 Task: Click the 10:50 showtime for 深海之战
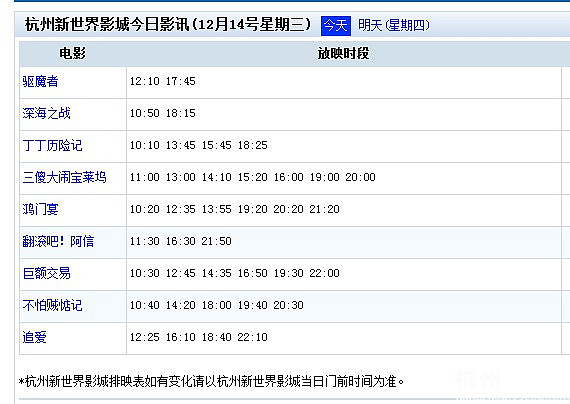(145, 113)
